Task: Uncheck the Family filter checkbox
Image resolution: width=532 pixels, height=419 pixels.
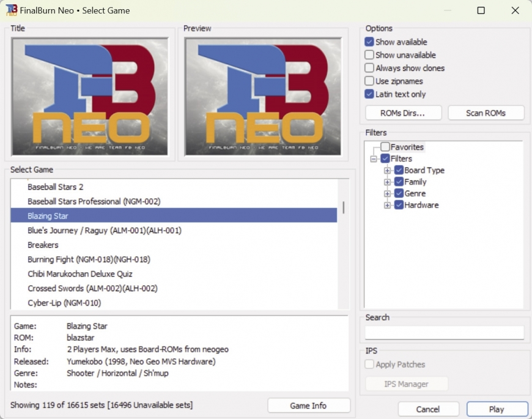Action: 399,182
